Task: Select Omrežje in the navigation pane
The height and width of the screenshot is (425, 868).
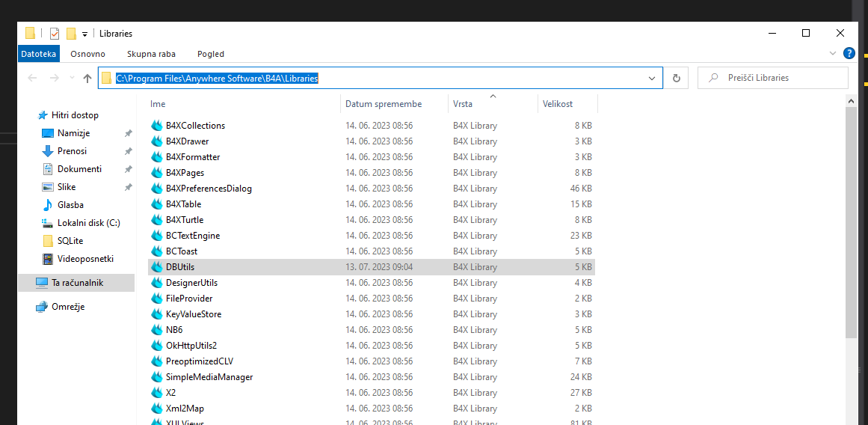Action: tap(67, 307)
